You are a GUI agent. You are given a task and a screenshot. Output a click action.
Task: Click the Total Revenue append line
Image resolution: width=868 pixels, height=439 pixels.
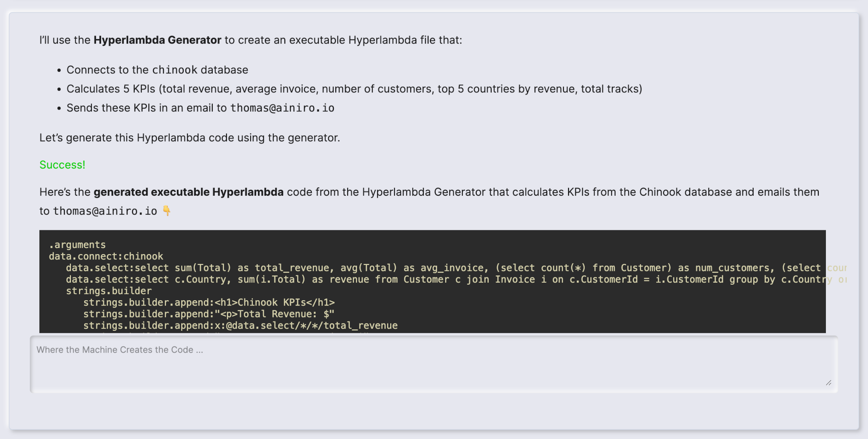click(208, 314)
